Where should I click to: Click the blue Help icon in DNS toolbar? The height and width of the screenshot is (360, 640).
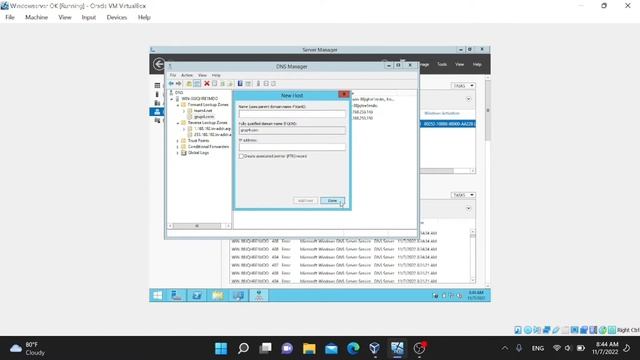coord(240,84)
